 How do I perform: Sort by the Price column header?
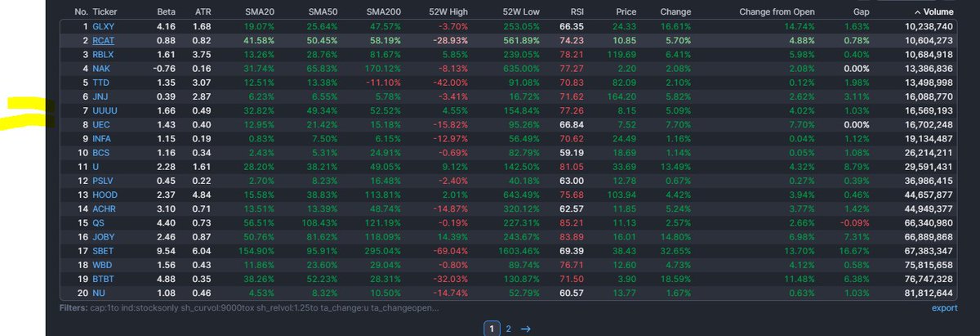tap(625, 12)
